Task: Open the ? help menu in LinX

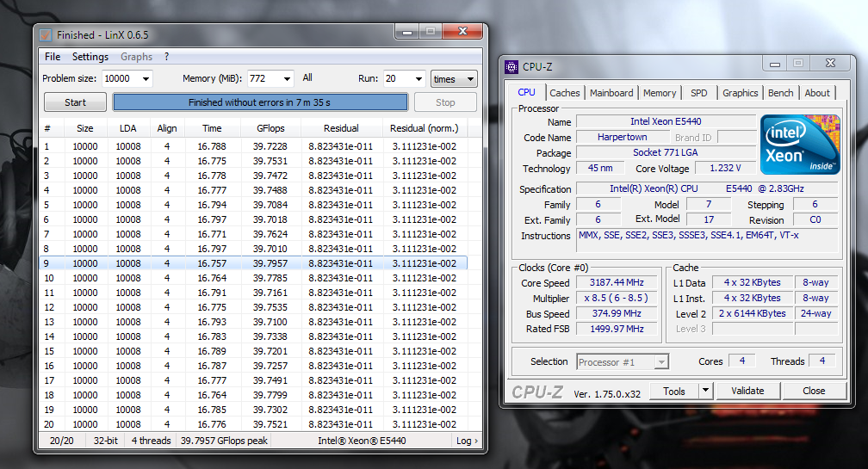Action: (167, 57)
